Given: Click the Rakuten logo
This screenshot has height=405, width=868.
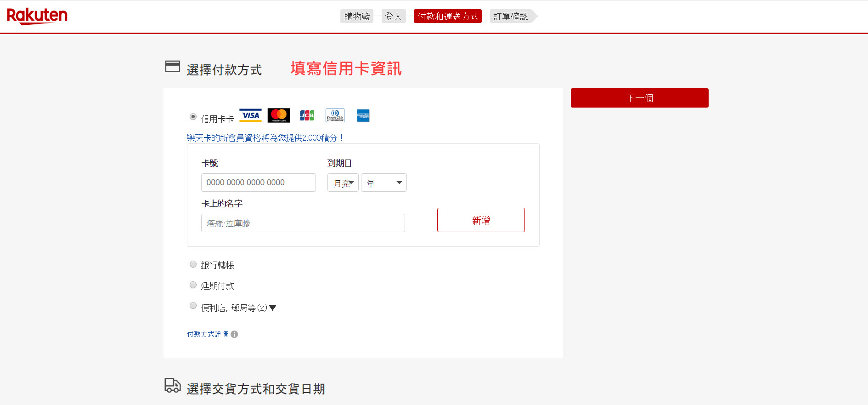Looking at the screenshot, I should [37, 16].
